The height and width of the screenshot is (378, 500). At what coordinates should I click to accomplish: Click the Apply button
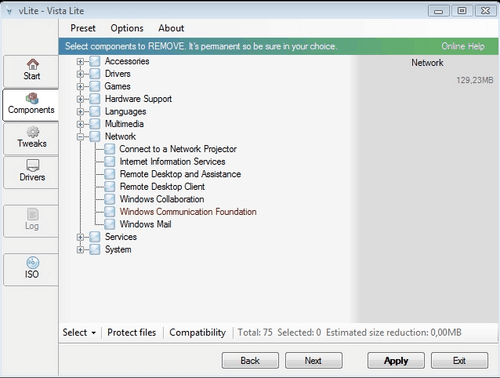click(396, 361)
